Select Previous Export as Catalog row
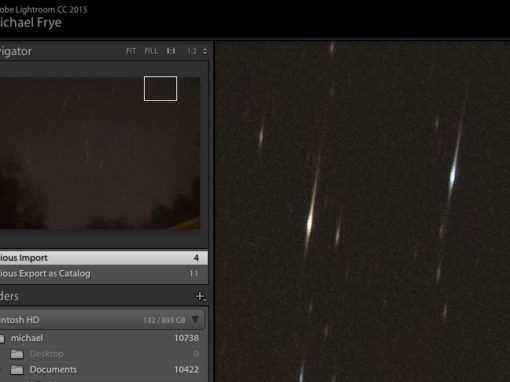The width and height of the screenshot is (510, 382). click(x=104, y=274)
